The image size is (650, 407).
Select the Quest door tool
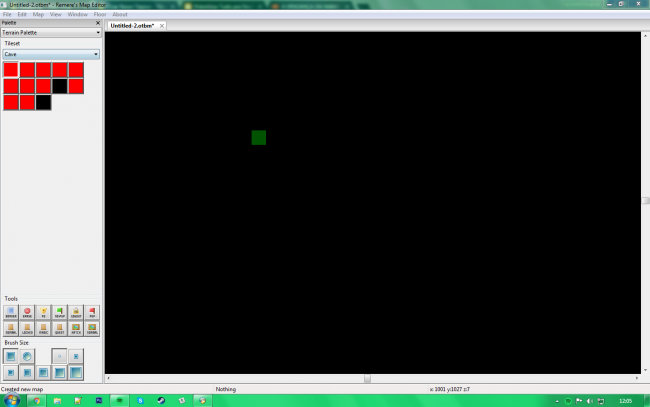59,329
